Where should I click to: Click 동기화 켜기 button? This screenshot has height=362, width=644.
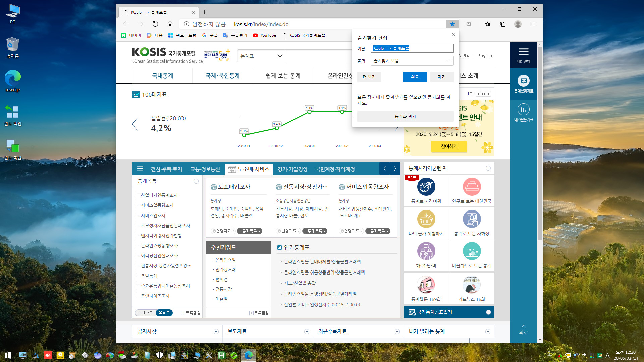click(405, 116)
